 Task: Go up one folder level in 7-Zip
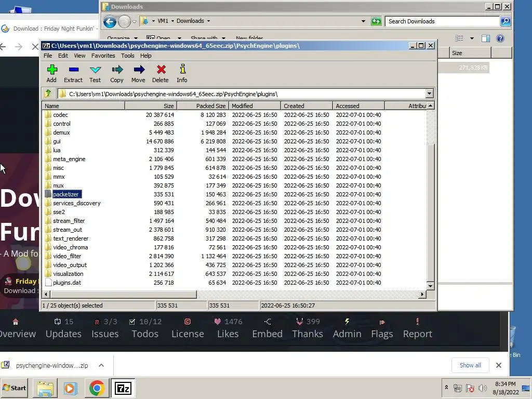(48, 94)
